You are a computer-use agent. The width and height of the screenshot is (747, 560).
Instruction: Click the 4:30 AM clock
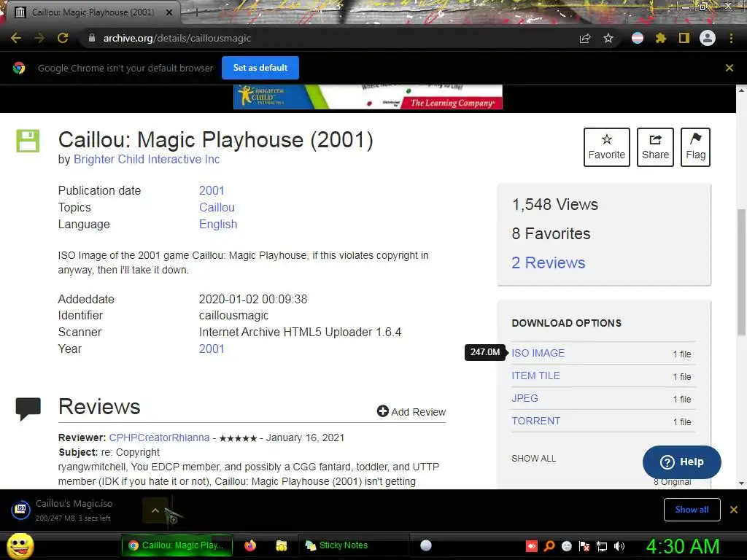click(x=682, y=546)
